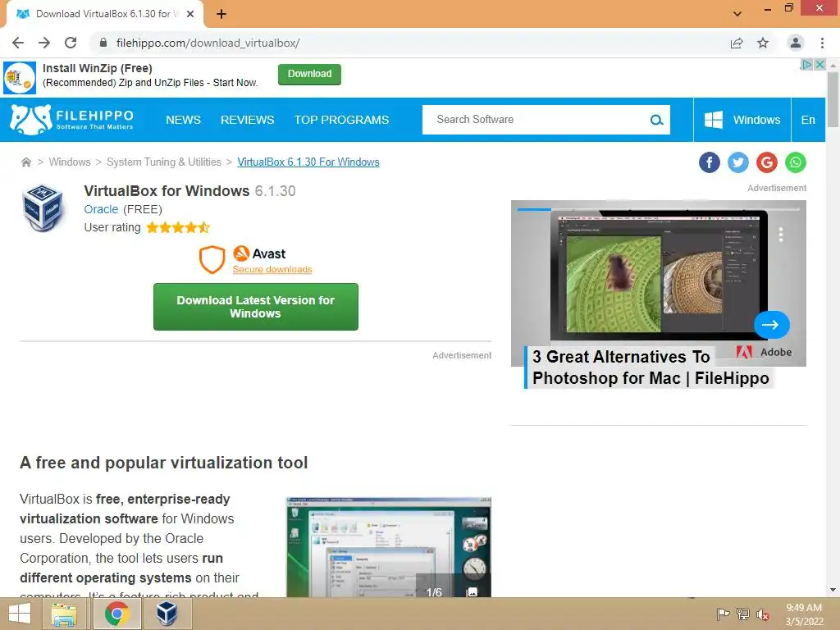
Task: Open the Windows Start button
Action: point(20,614)
